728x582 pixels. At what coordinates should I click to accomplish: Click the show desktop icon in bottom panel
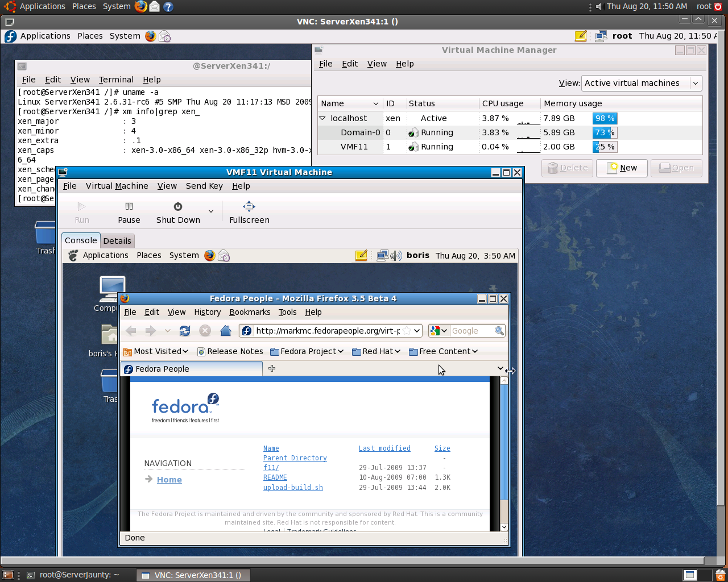click(8, 575)
